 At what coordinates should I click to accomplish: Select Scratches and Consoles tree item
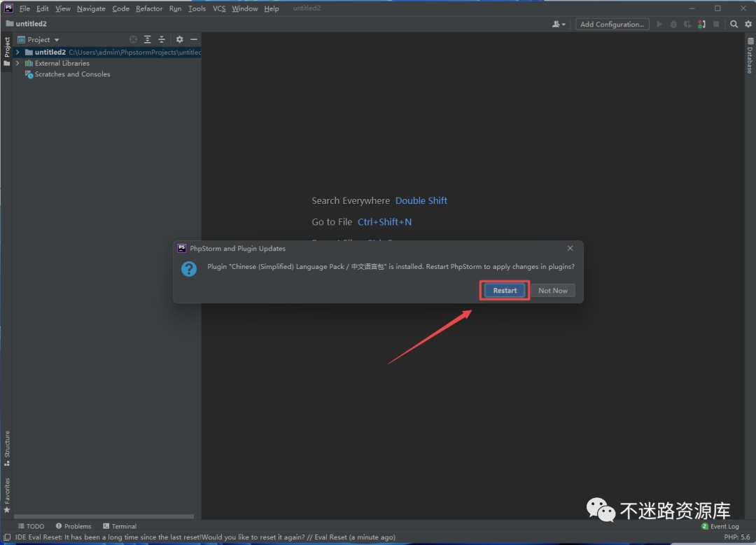point(72,74)
